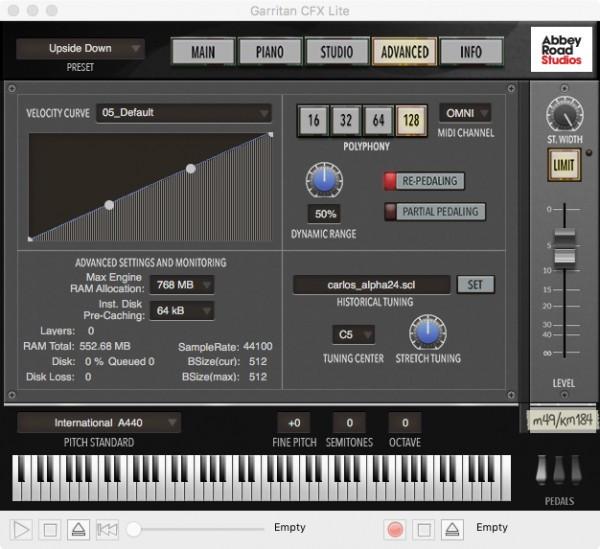Switch to the PIANO tab
Image resolution: width=600 pixels, height=549 pixels.
click(270, 52)
